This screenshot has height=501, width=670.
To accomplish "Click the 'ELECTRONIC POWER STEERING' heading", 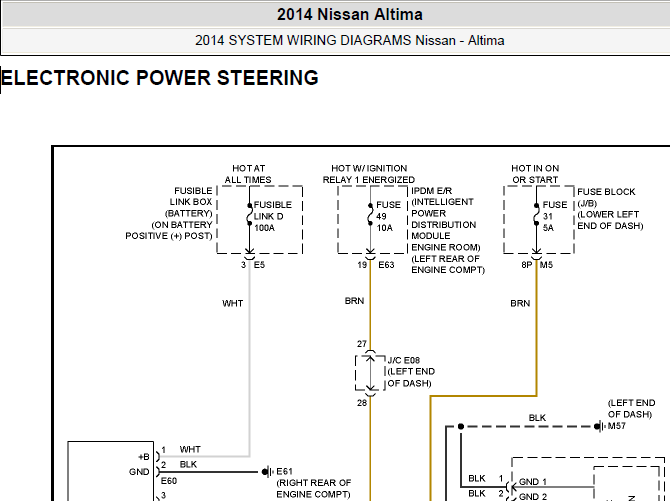I will click(x=159, y=78).
